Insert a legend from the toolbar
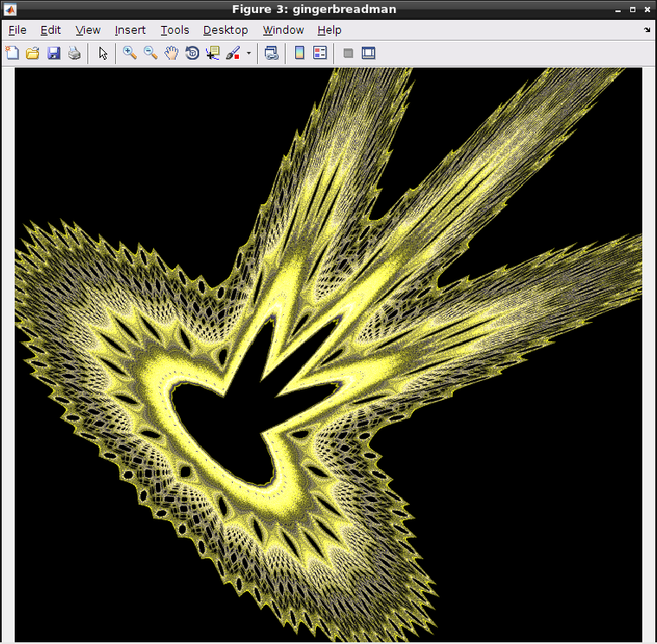 pyautogui.click(x=319, y=53)
